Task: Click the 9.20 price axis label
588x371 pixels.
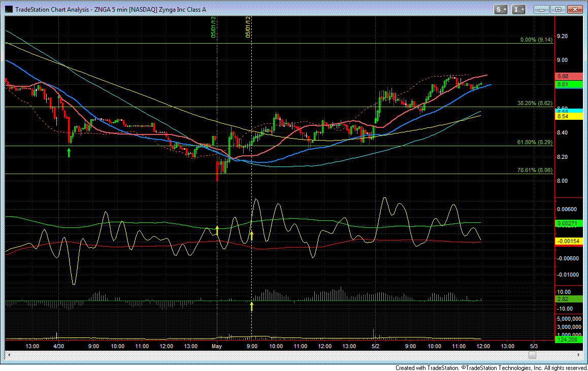Action: pyautogui.click(x=562, y=37)
